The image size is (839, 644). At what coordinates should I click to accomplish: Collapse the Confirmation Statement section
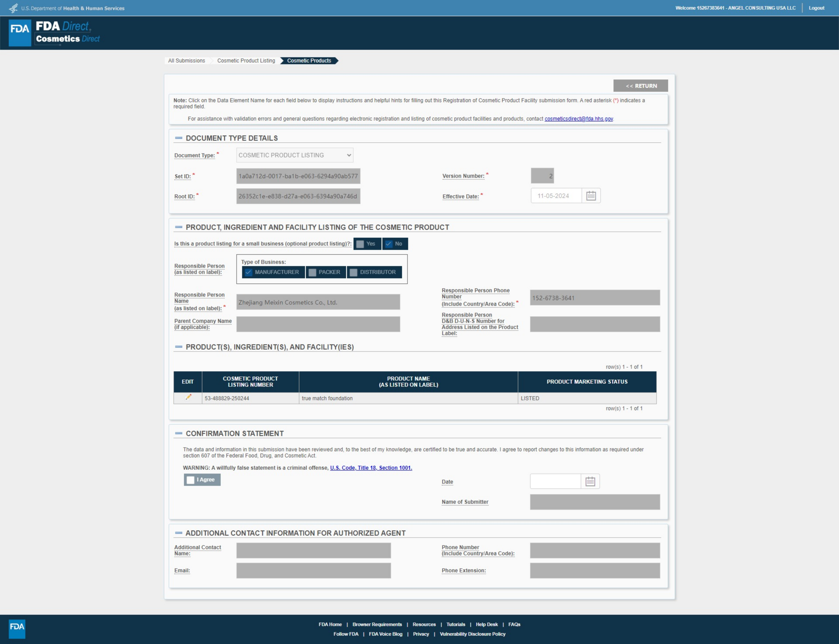point(178,434)
